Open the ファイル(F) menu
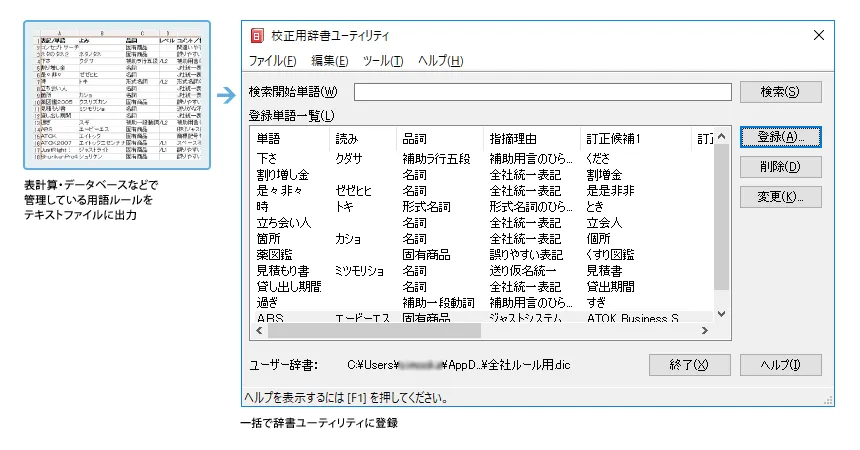 (273, 61)
